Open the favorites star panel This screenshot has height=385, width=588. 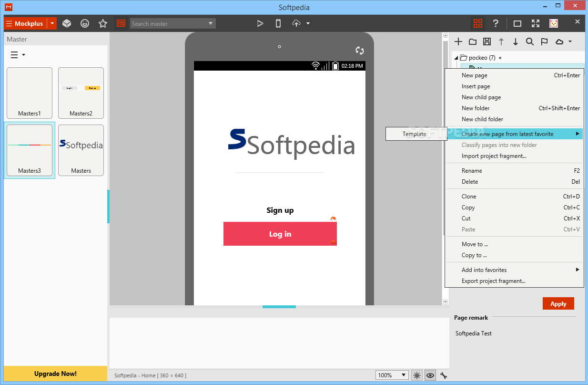pos(103,23)
